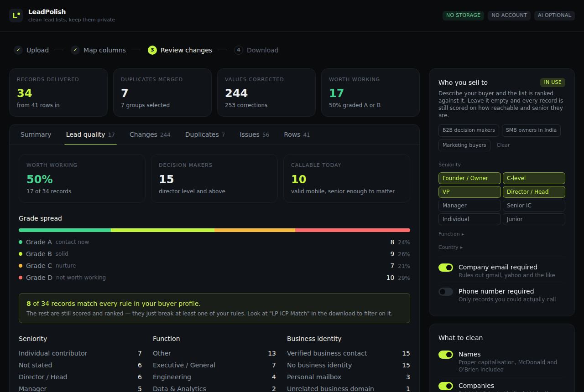The image size is (584, 392).
Task: Apply B2B decision makers preset
Action: [x=469, y=130]
